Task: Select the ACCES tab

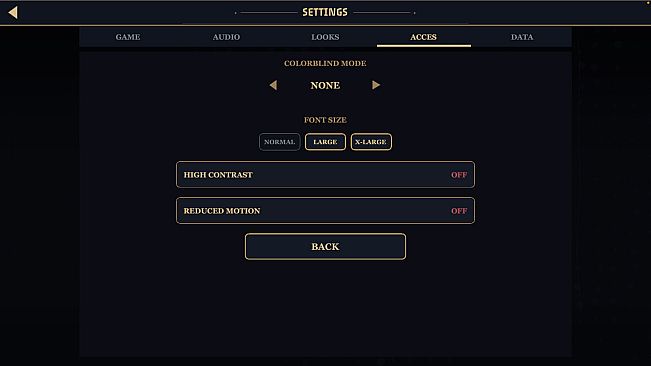Action: click(x=423, y=37)
